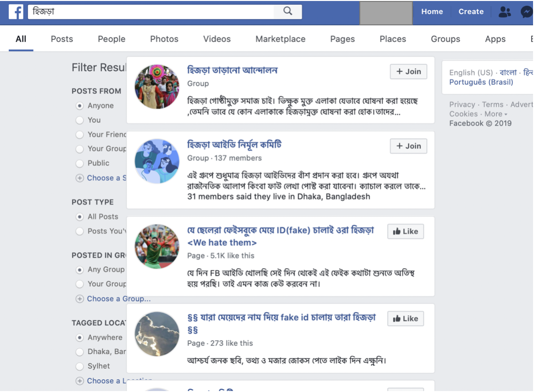535x392 pixels.
Task: Join the 137 members group
Action: point(409,146)
